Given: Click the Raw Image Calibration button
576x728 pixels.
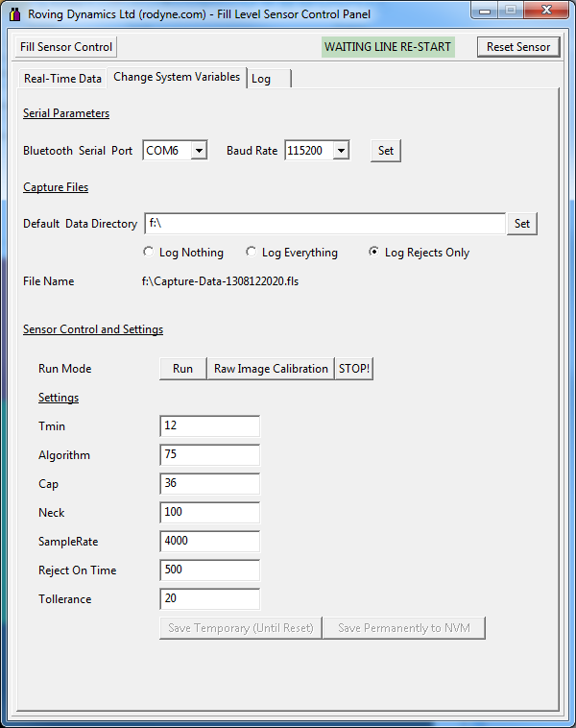Looking at the screenshot, I should click(271, 369).
